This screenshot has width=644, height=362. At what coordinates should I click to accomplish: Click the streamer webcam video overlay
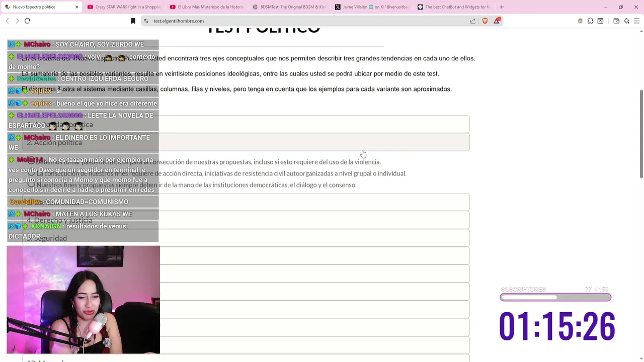coord(83,300)
